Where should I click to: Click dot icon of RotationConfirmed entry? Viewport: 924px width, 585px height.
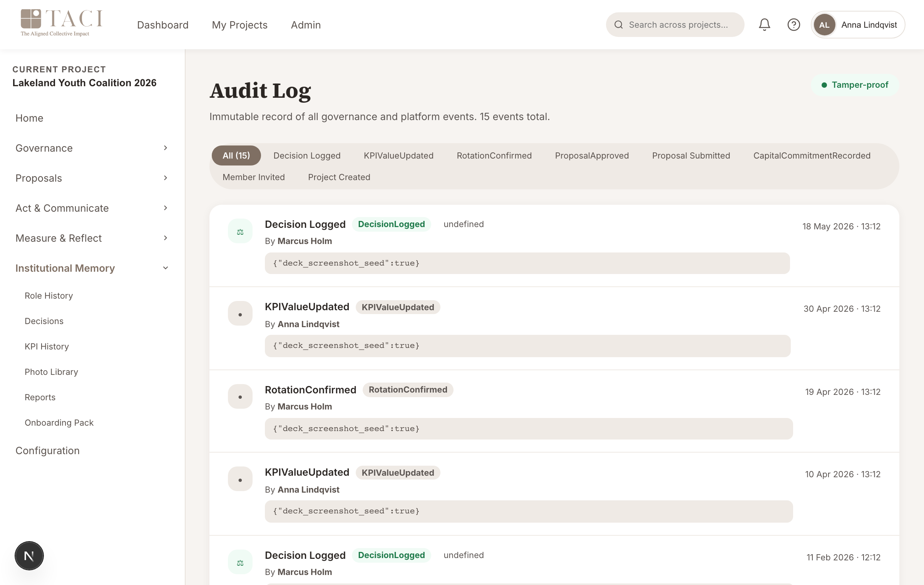pyautogui.click(x=240, y=396)
